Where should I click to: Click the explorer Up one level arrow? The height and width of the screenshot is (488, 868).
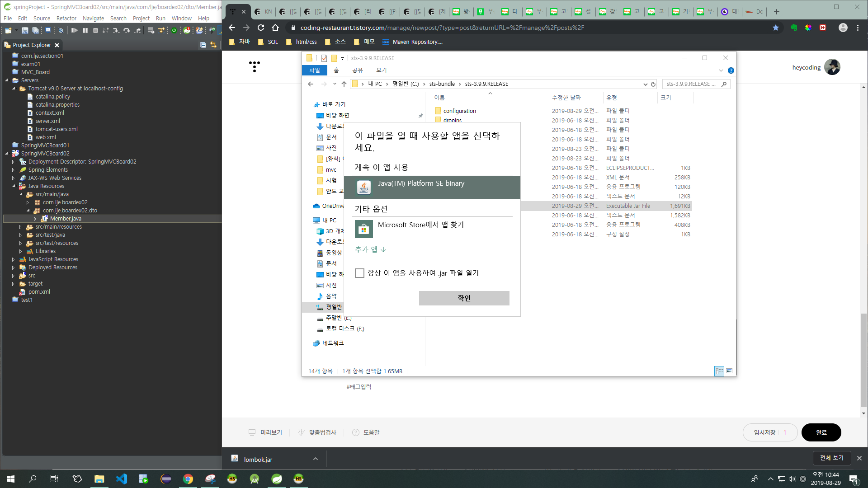tap(344, 84)
